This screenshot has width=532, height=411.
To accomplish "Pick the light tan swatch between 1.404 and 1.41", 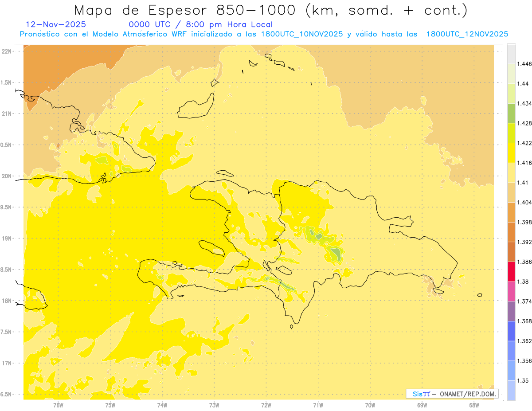I will pos(511,192).
